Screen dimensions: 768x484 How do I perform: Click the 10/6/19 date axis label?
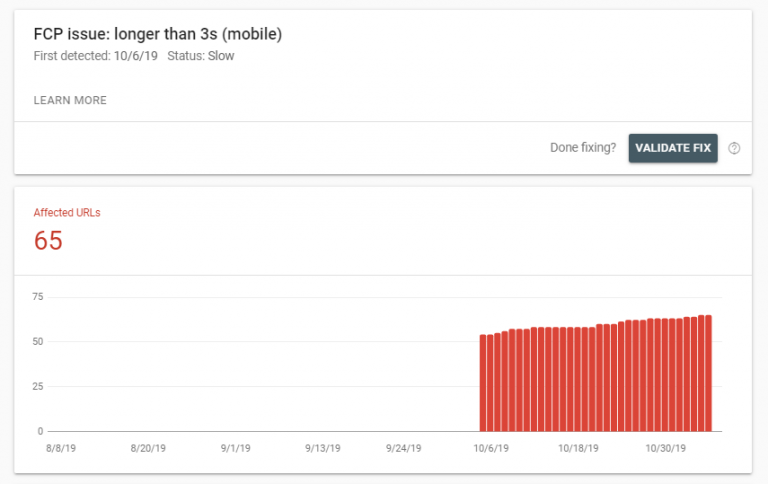pyautogui.click(x=491, y=448)
